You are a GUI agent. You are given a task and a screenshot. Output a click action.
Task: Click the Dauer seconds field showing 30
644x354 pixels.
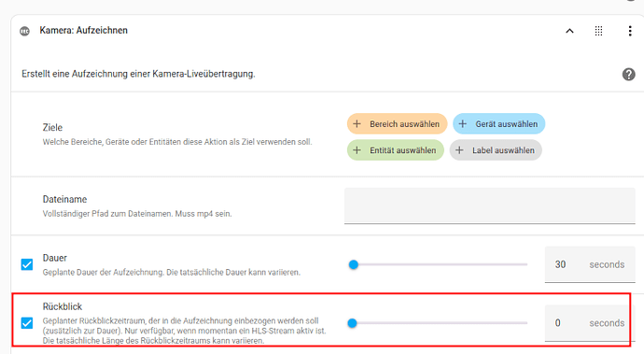pos(590,264)
